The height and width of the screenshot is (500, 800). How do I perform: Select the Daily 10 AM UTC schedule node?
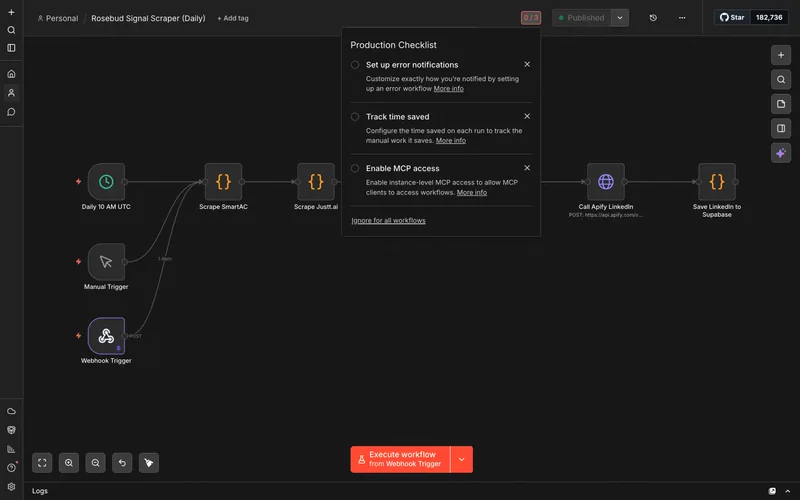pyautogui.click(x=106, y=182)
